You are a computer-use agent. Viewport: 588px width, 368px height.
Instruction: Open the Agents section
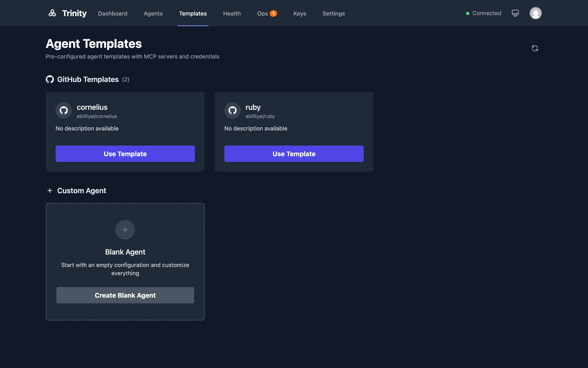tap(153, 13)
